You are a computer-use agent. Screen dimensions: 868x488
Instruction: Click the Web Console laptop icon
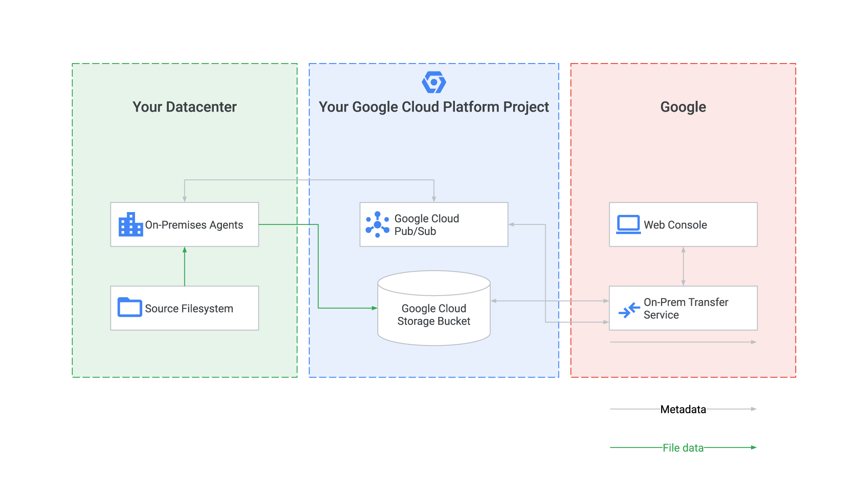628,225
